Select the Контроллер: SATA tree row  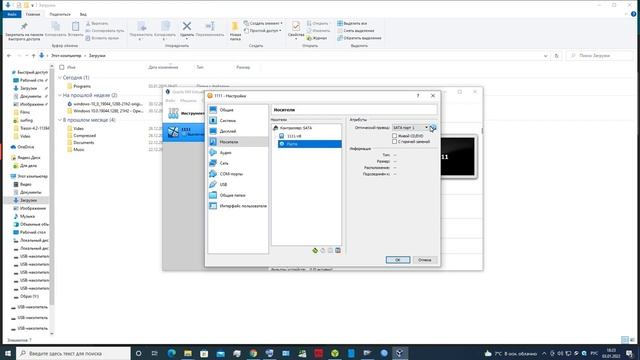(307, 128)
